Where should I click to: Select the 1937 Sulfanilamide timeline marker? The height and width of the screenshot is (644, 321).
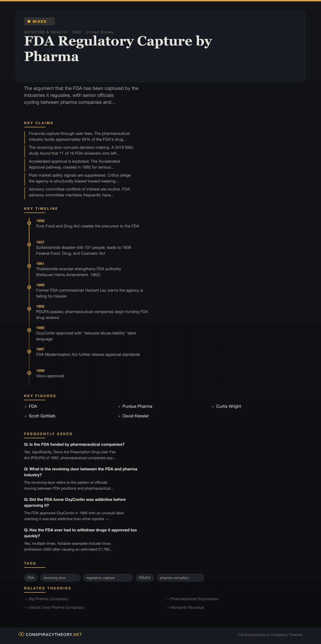(x=29, y=245)
